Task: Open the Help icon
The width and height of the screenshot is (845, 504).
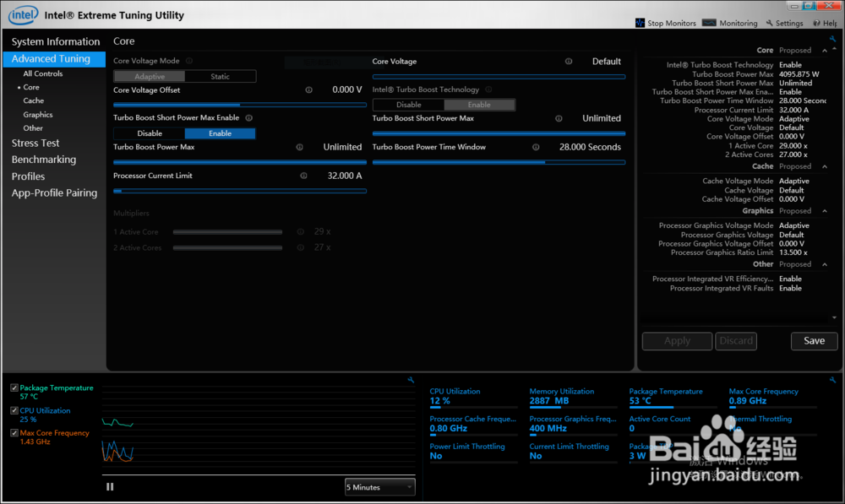Action: (817, 23)
